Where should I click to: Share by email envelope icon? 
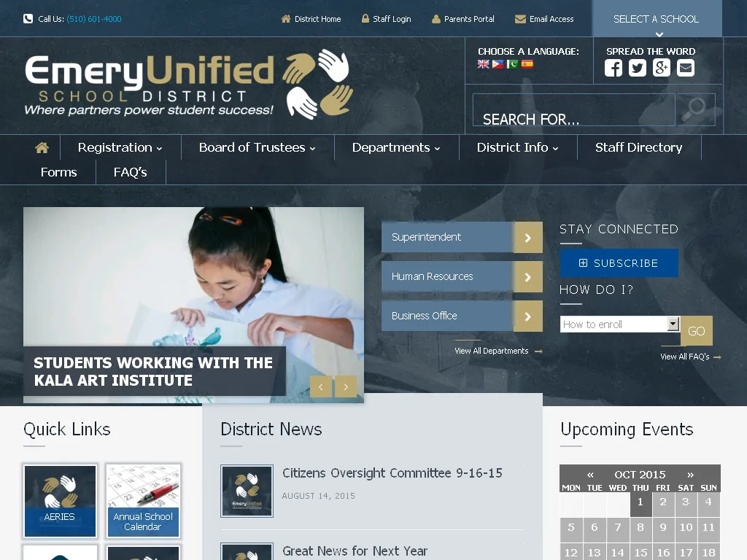click(686, 68)
